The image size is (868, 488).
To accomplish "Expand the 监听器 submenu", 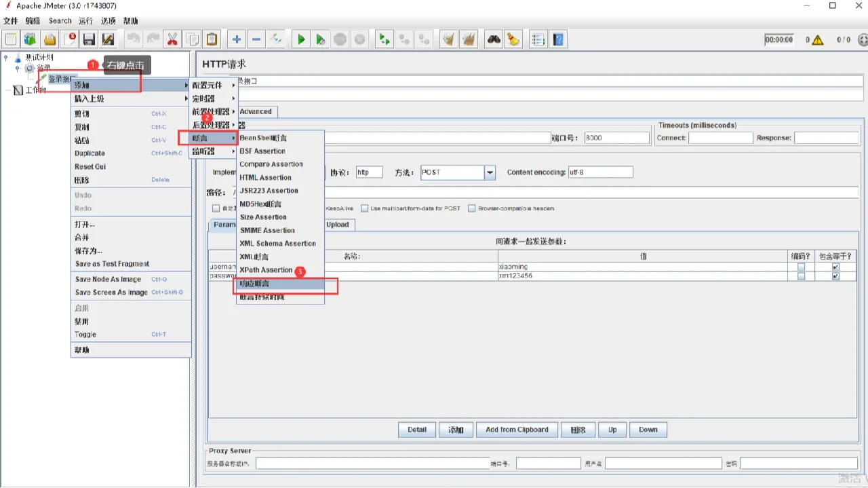I will 213,151.
